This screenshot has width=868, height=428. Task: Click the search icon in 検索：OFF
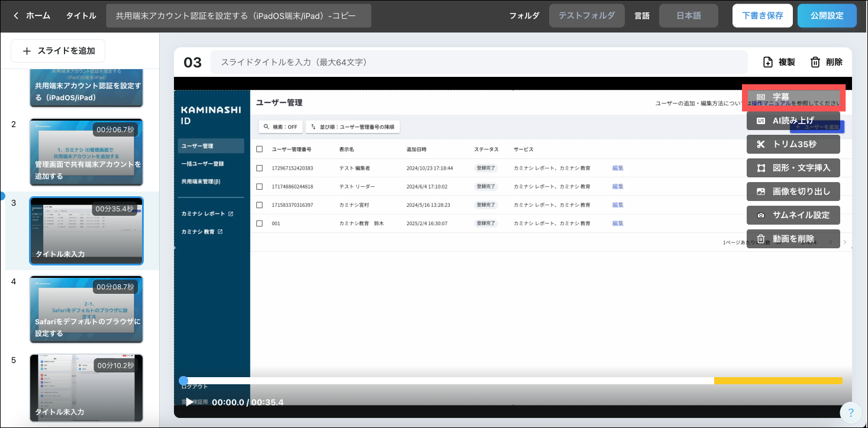(x=267, y=127)
